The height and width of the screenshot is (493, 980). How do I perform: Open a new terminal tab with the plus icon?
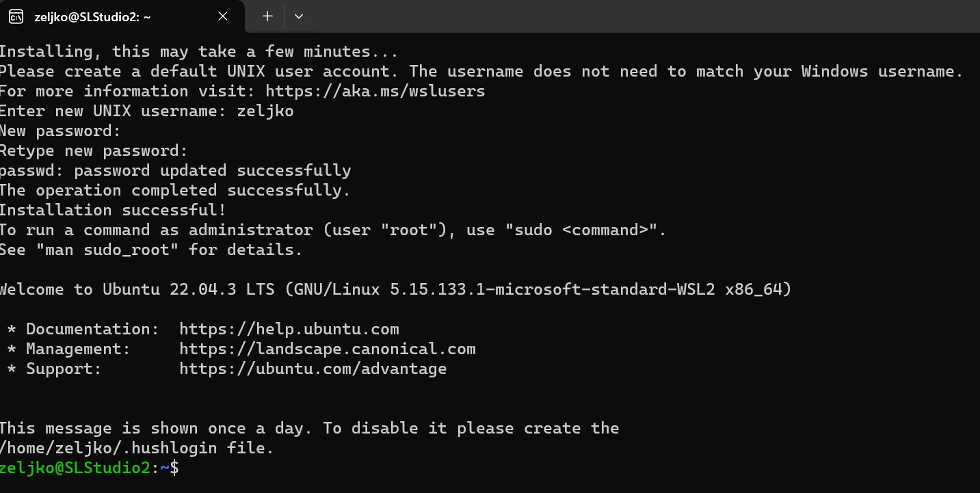point(267,16)
